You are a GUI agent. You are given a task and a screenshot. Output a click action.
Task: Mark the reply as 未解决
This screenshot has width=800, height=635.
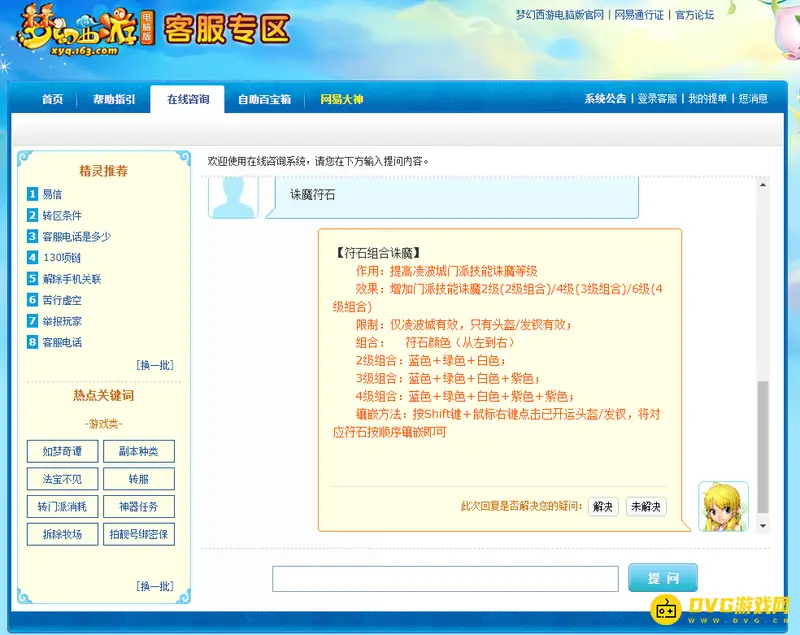click(x=646, y=506)
